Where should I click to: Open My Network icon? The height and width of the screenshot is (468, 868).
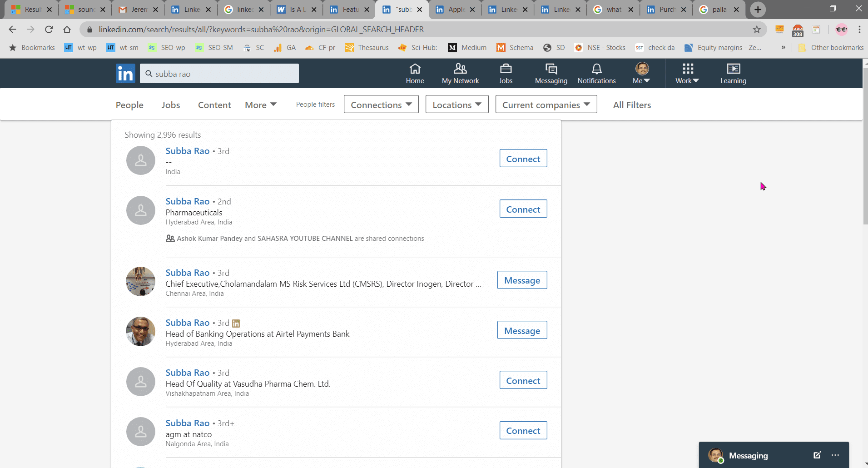tap(460, 69)
